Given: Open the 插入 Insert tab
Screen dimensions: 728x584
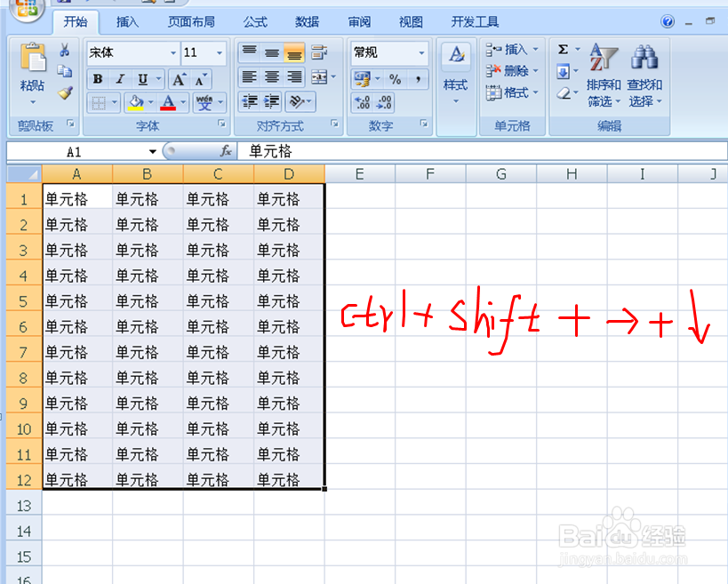Looking at the screenshot, I should pyautogui.click(x=127, y=21).
